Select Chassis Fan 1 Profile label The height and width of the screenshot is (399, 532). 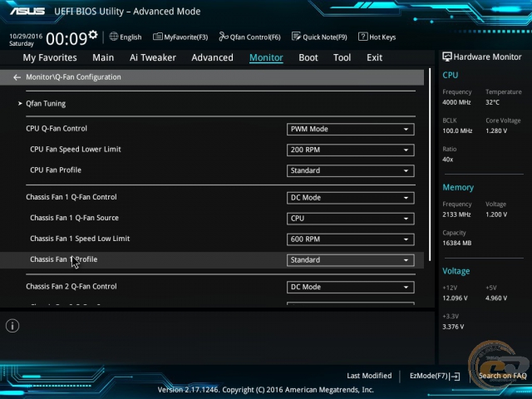point(64,259)
